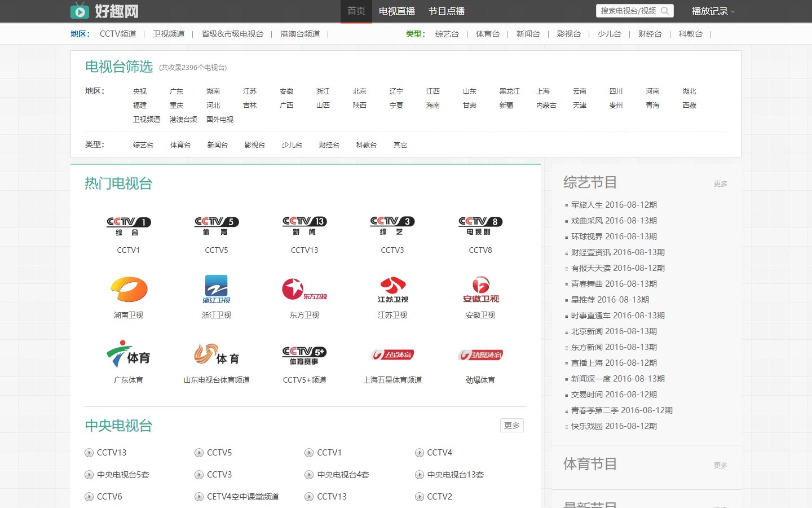
Task: Open the 江苏卫视 logo
Action: point(392,290)
